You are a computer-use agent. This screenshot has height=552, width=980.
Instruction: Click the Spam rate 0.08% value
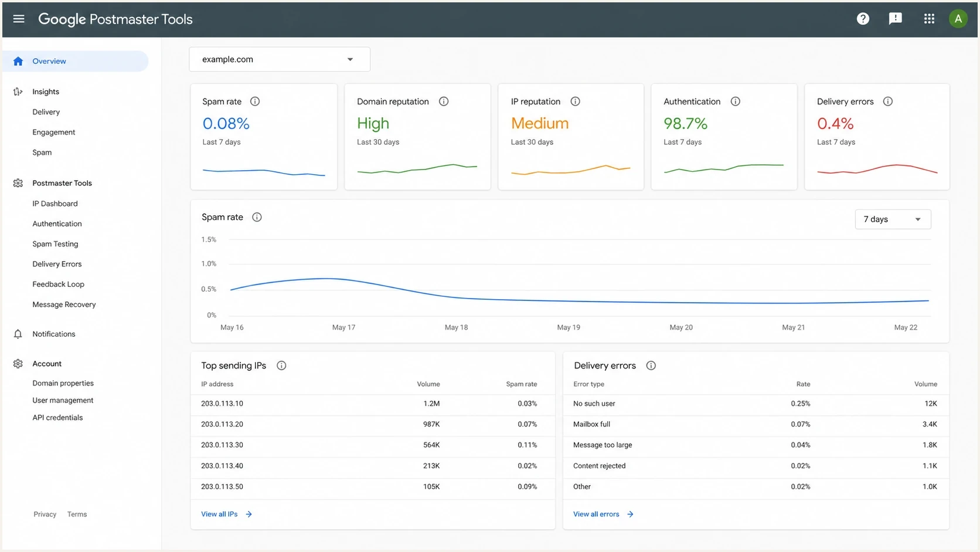[226, 124]
